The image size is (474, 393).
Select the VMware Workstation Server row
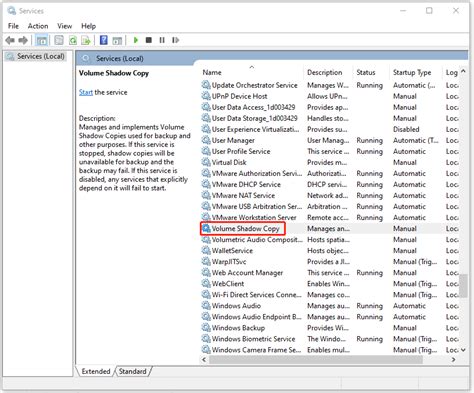pyautogui.click(x=330, y=217)
